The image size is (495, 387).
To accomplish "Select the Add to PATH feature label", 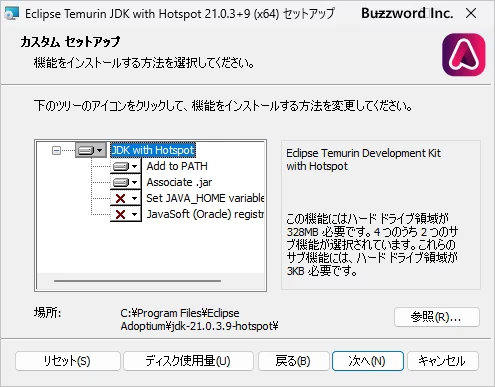I will coord(177,166).
